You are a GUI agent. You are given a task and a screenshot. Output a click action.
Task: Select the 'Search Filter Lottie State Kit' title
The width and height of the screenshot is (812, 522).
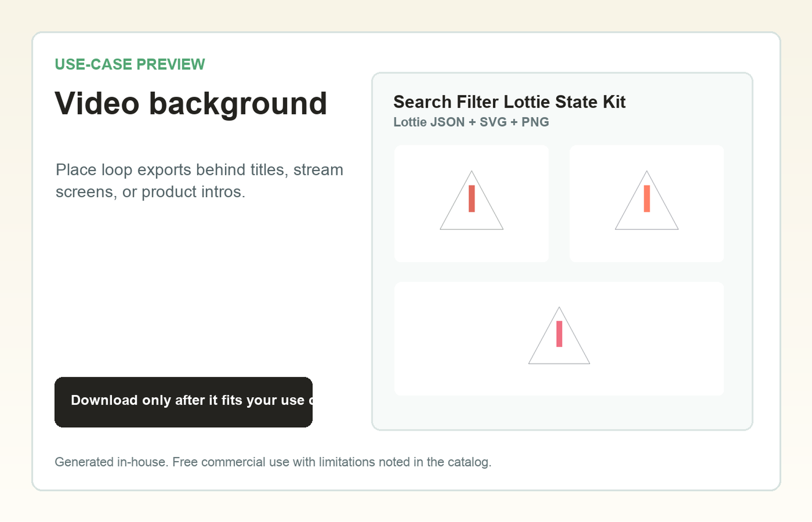[509, 102]
